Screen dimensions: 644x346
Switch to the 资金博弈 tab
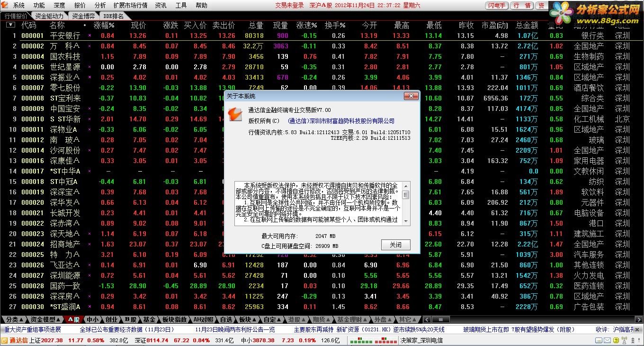click(x=83, y=16)
